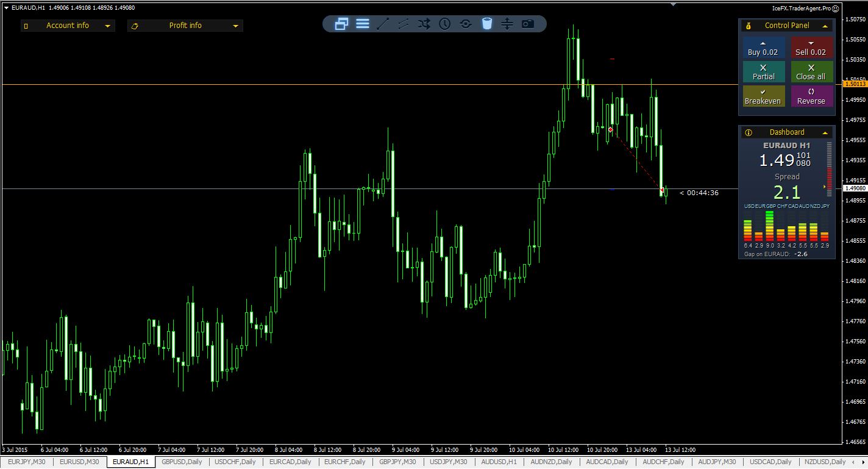
Task: Open the AUDNZD,Daily chart tab
Action: pyautogui.click(x=552, y=462)
